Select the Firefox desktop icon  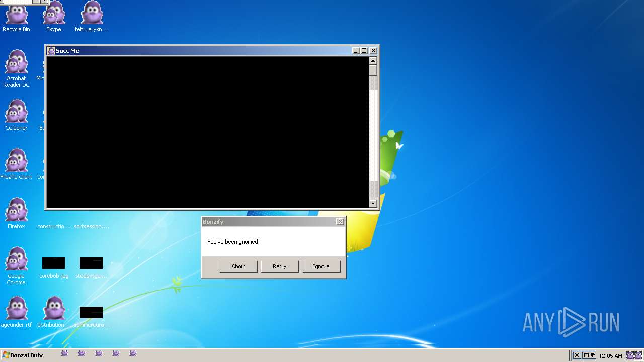click(16, 214)
